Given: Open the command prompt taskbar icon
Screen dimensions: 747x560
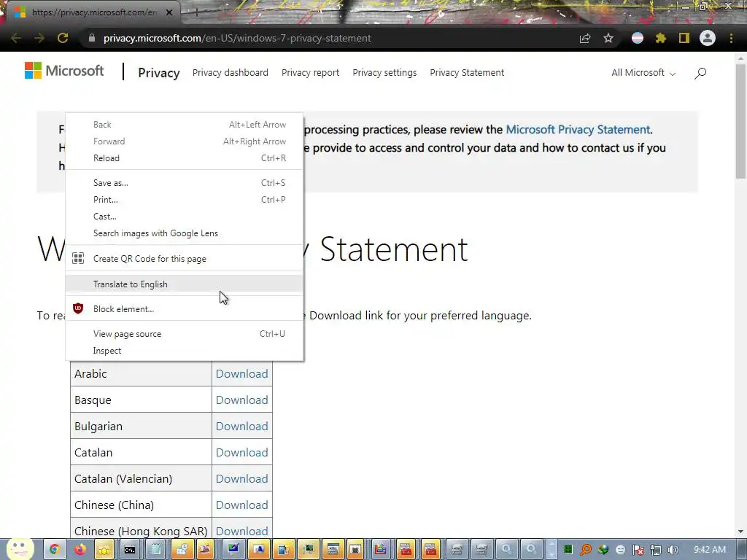Looking at the screenshot, I should click(x=130, y=550).
